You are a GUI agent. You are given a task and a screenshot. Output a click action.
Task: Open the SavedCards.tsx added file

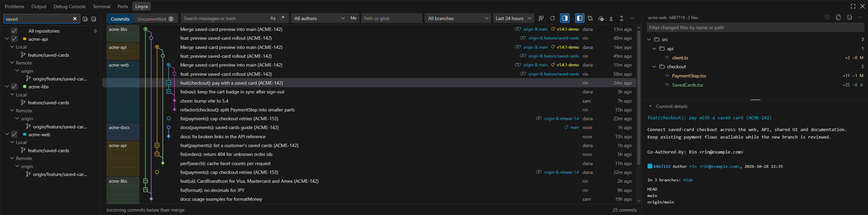(687, 85)
